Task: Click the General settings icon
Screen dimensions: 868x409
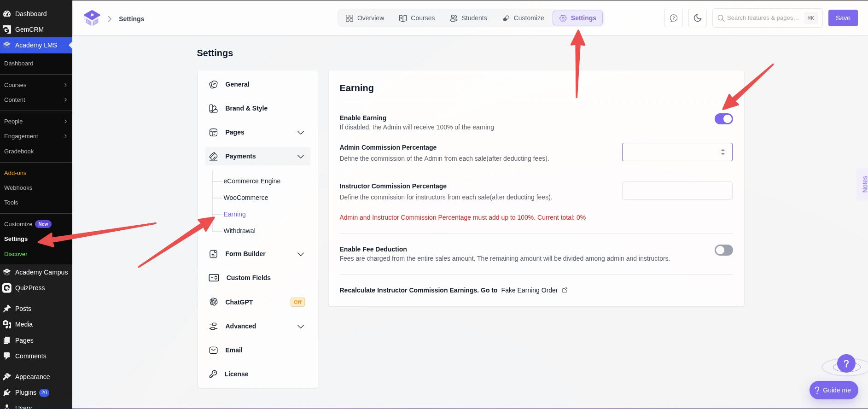Action: (214, 84)
